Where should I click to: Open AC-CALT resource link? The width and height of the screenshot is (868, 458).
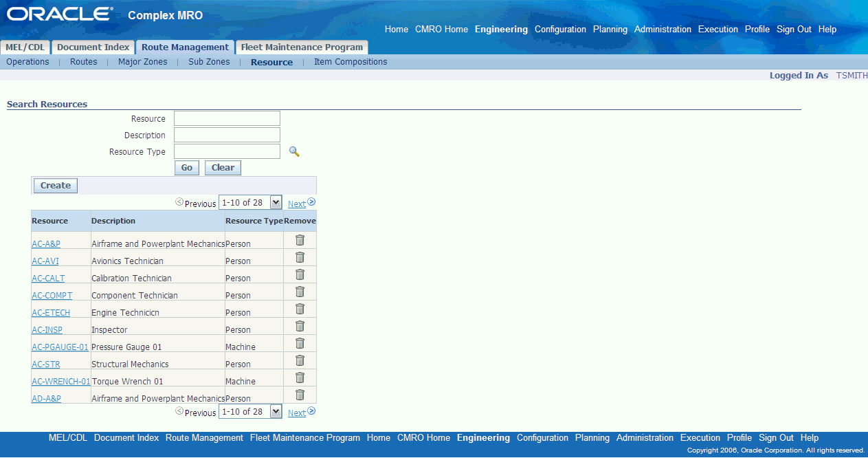tap(48, 279)
